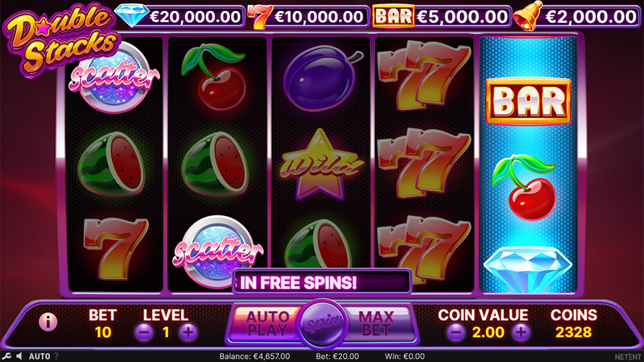
Task: Open the info paytable button
Action: click(48, 321)
